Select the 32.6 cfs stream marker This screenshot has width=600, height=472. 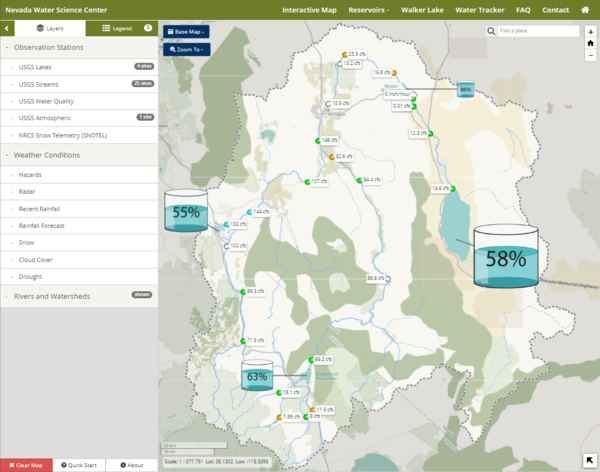coord(332,157)
